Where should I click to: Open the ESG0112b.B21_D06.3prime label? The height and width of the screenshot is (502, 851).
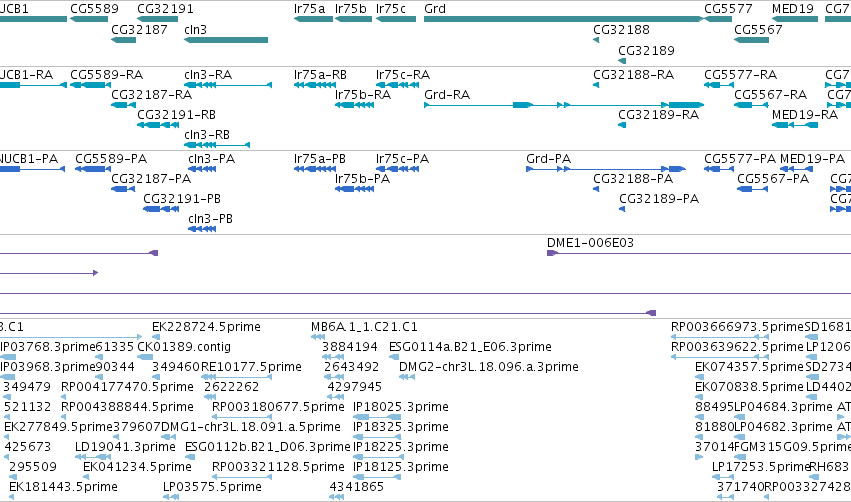pos(268,447)
